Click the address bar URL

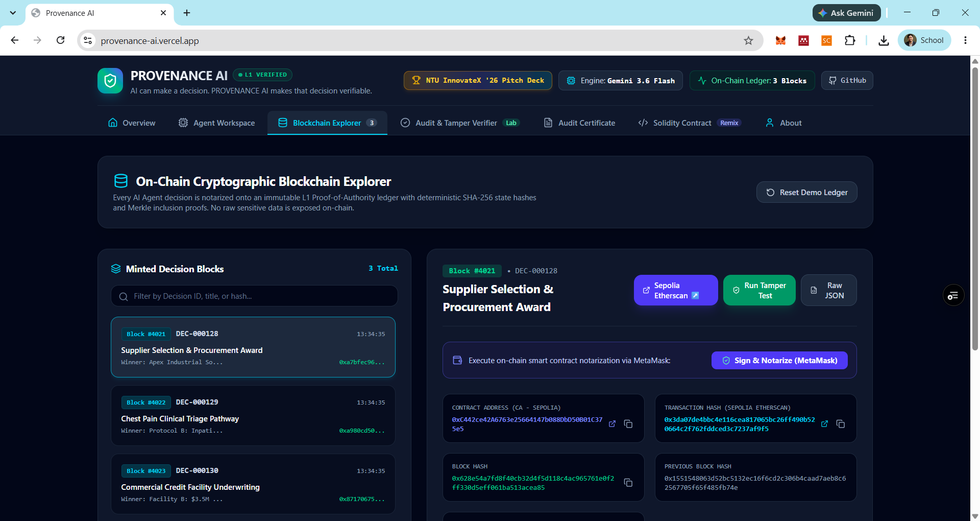pos(150,41)
